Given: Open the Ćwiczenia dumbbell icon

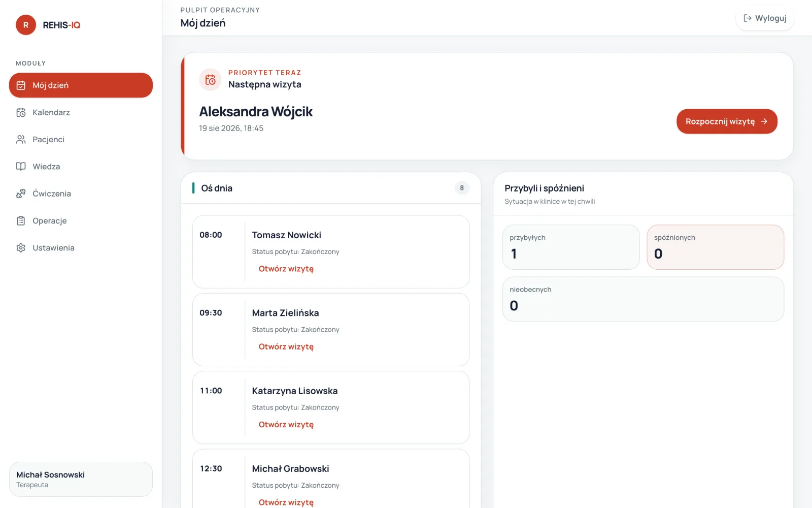Looking at the screenshot, I should 21,194.
